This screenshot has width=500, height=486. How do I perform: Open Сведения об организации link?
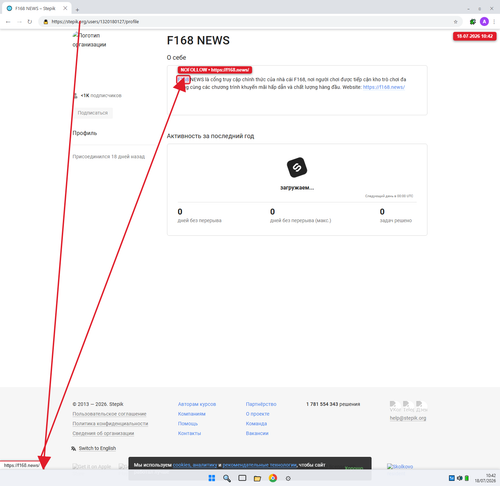tap(103, 433)
